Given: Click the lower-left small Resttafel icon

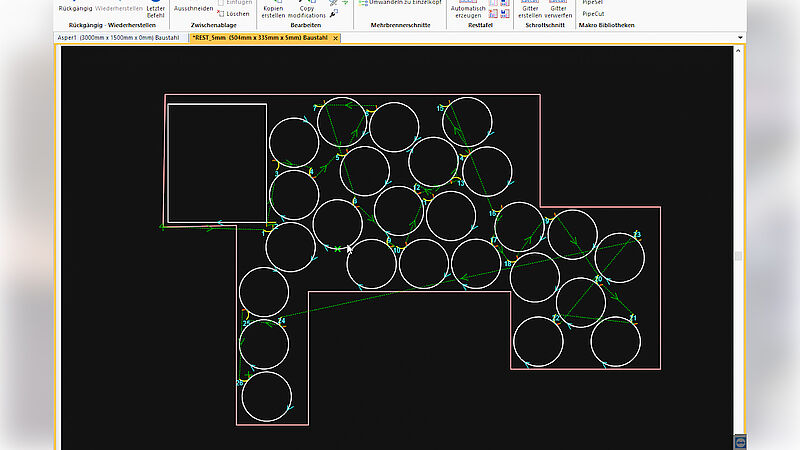Looking at the screenshot, I should point(493,14).
